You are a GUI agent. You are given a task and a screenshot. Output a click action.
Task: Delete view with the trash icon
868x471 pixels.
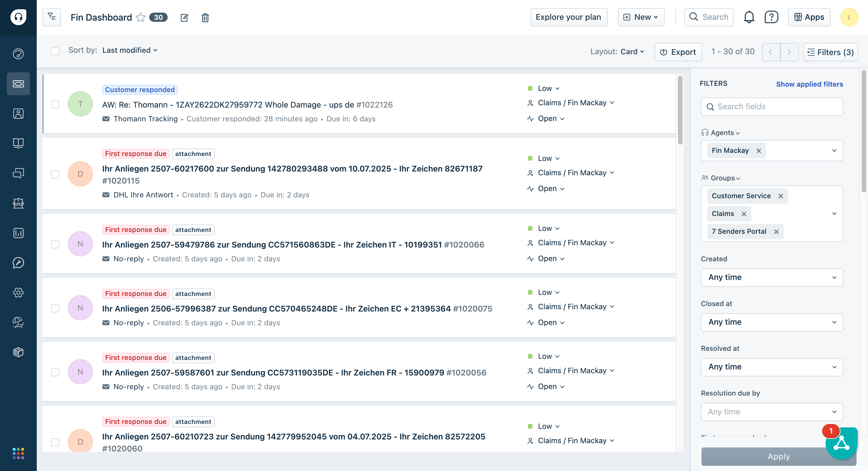tap(205, 17)
